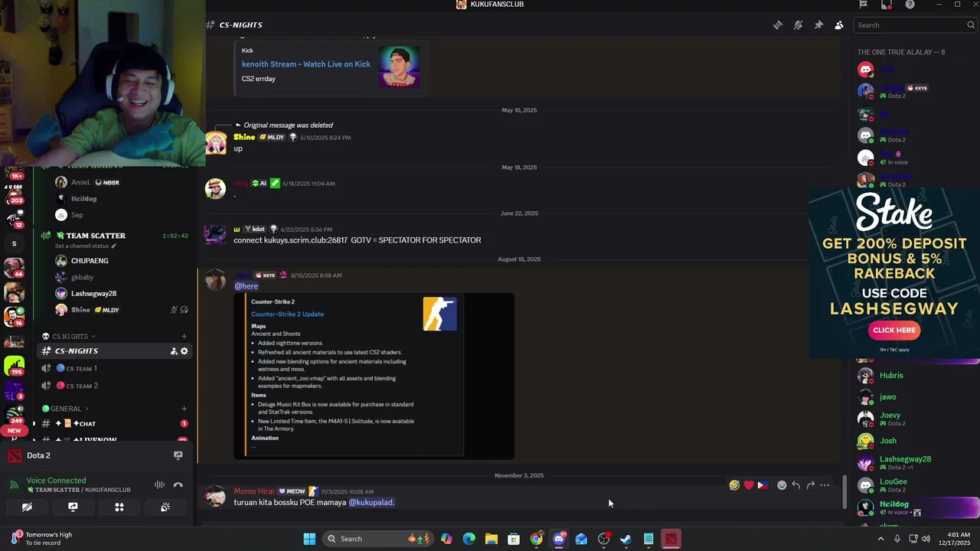Join the CS TEAM 2 voice channel

(114, 386)
